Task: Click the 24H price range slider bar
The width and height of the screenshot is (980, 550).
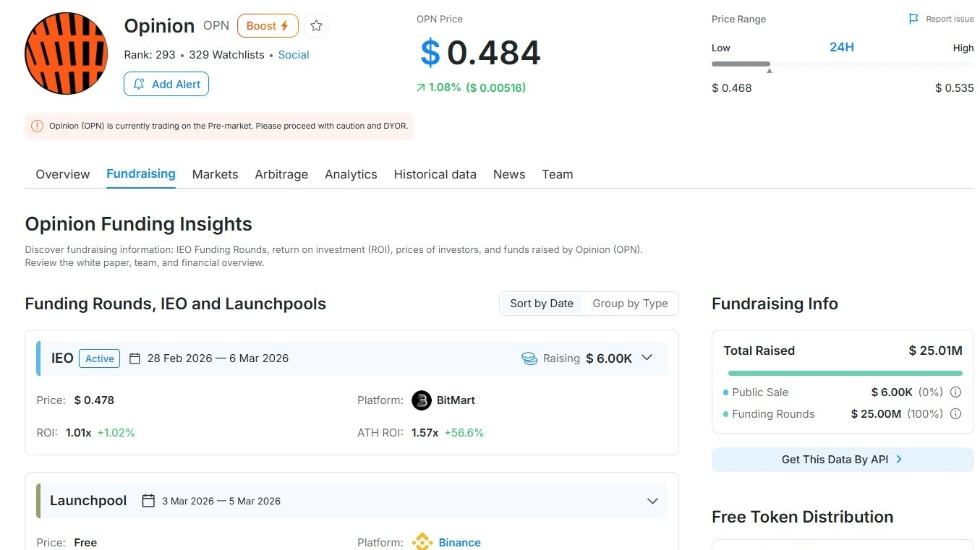Action: pyautogui.click(x=843, y=64)
